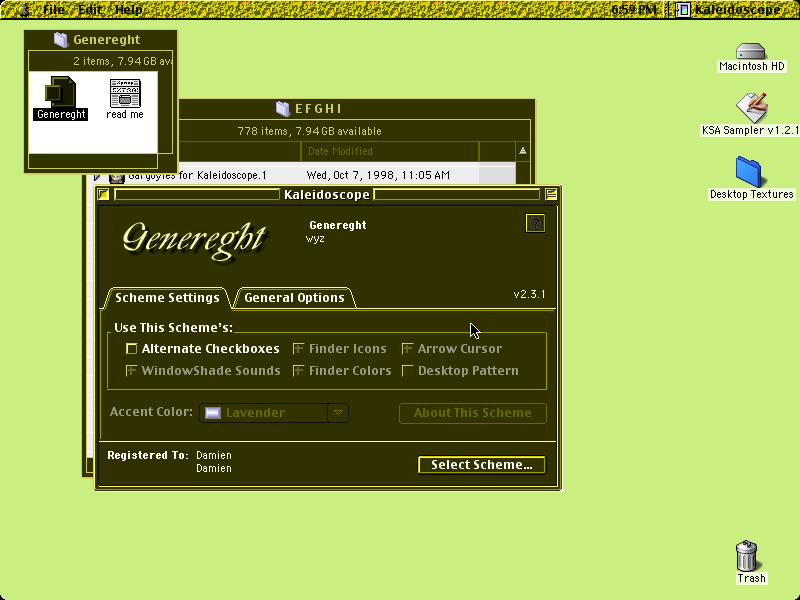
Task: Click the menu bar clock
Action: 633,9
